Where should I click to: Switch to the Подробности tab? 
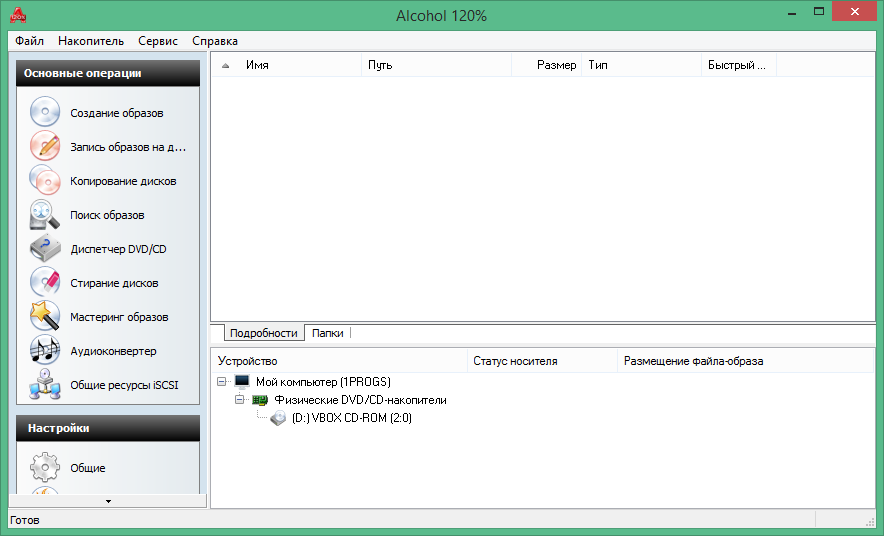click(x=263, y=333)
